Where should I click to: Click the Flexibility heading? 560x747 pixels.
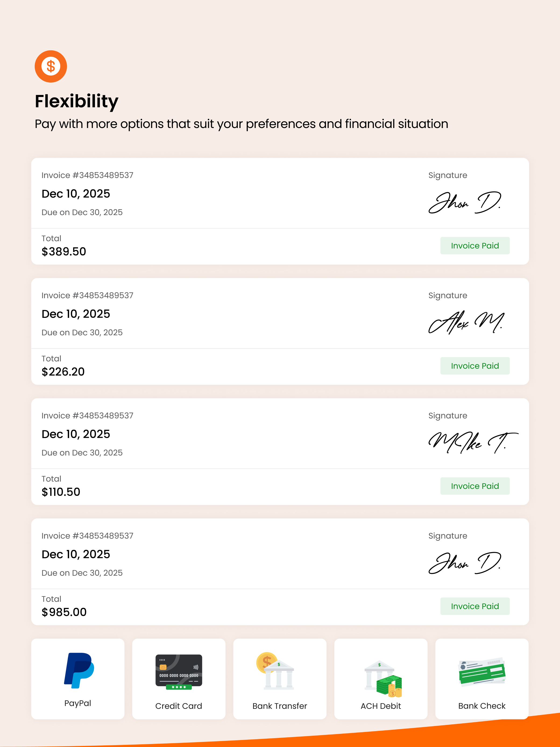77,101
